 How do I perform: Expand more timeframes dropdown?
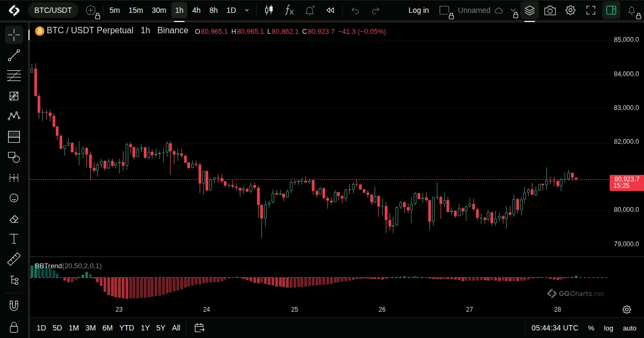(247, 10)
